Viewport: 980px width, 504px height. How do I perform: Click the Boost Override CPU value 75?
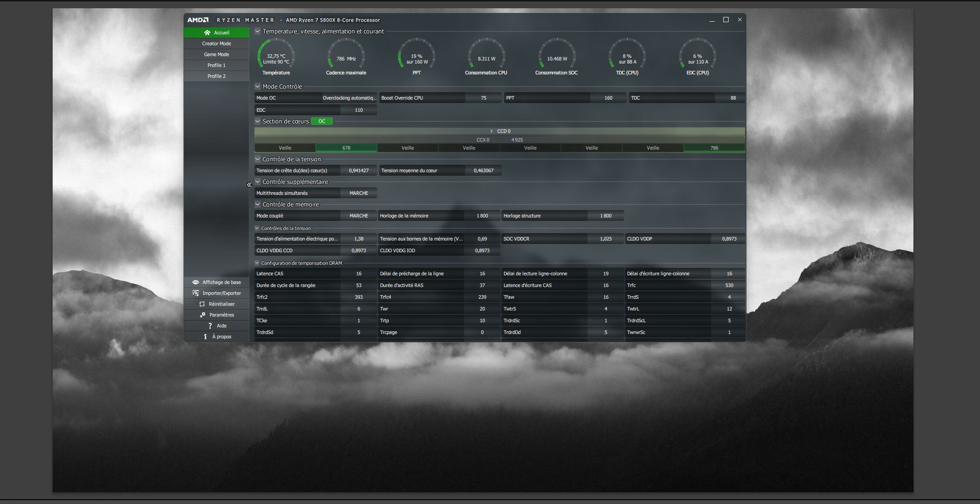(484, 98)
